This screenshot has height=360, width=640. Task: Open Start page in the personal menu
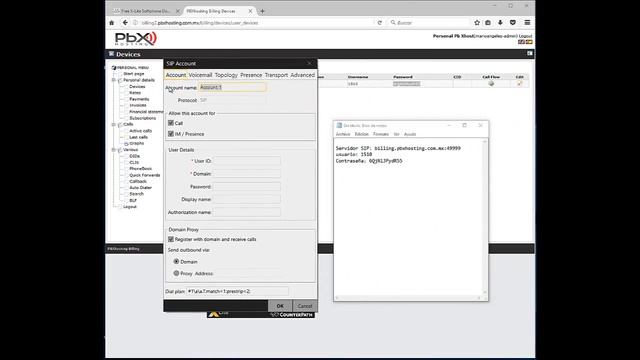pyautogui.click(x=134, y=74)
